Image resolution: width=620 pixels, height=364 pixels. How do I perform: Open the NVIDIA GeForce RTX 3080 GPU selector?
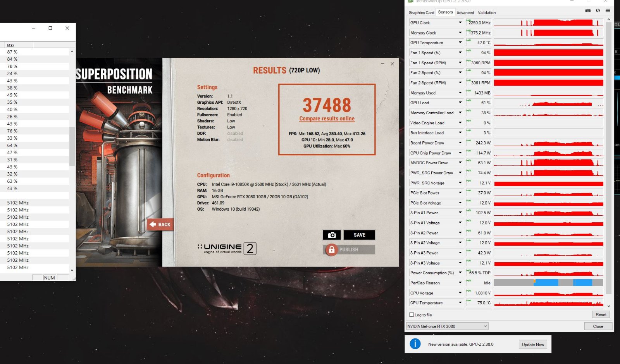pos(447,326)
